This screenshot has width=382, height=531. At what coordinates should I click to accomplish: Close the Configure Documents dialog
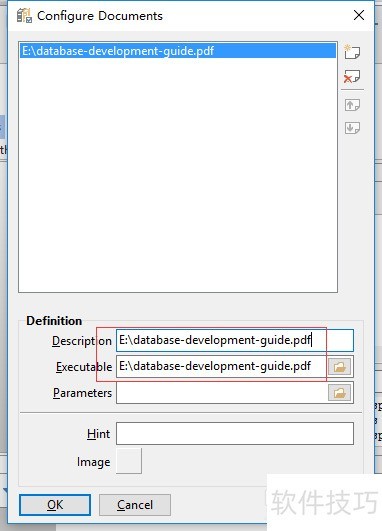coord(359,15)
